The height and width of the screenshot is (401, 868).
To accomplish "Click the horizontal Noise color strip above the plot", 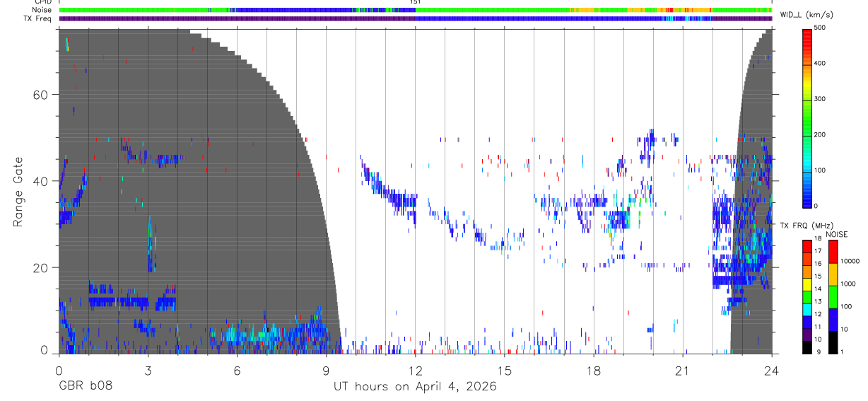I will click(416, 11).
